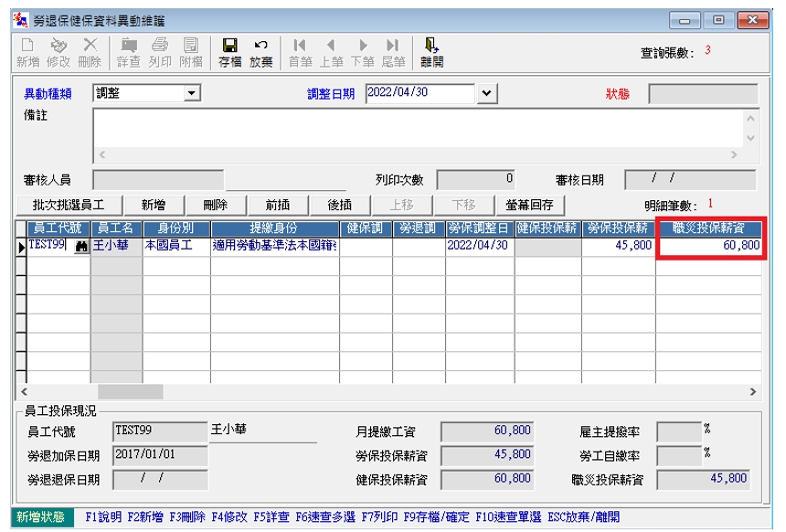Click the 修改 edit toolbar icon
786x532 pixels.
click(58, 46)
